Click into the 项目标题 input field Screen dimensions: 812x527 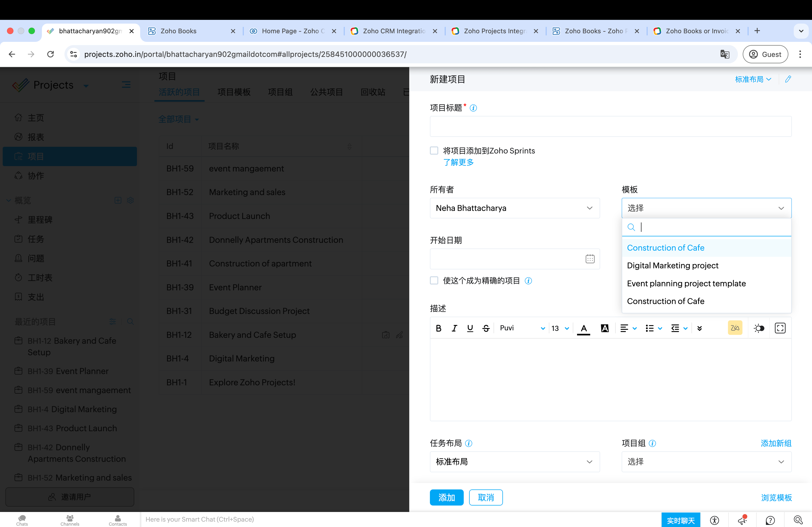[610, 126]
